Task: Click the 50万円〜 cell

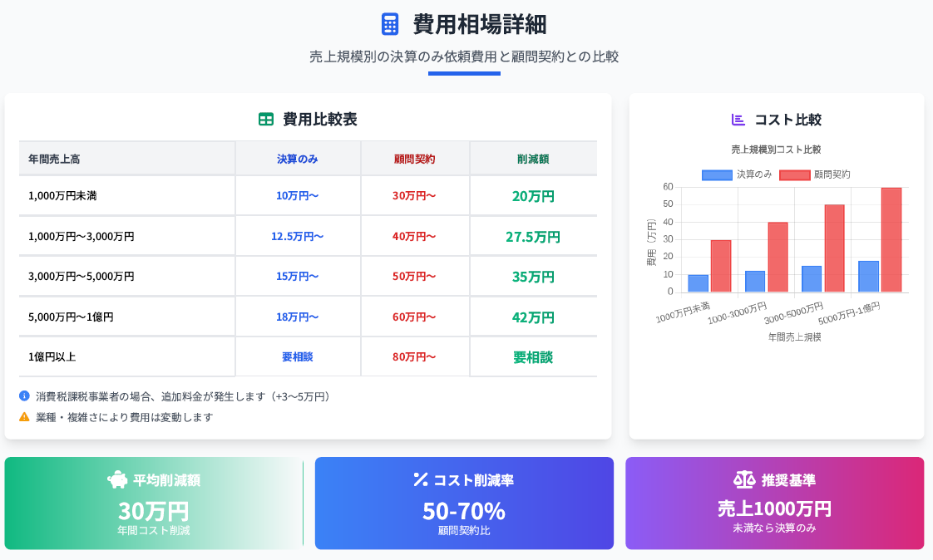Action: [415, 277]
